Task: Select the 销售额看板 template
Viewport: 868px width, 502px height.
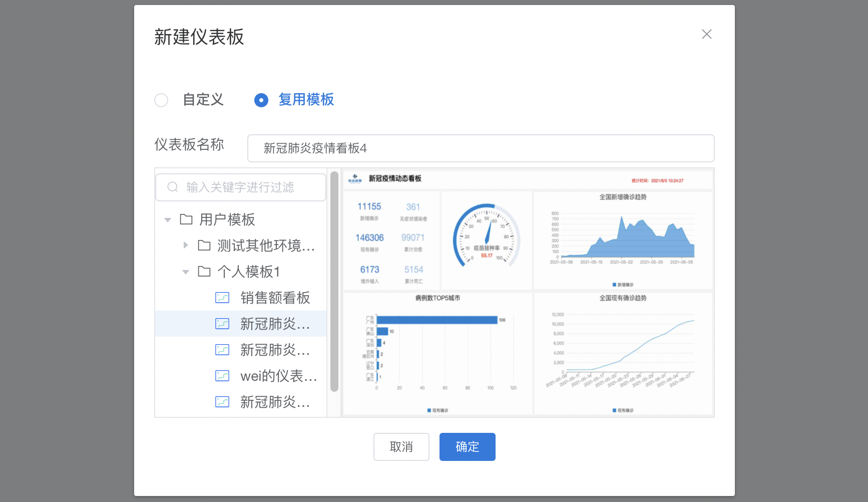Action: pyautogui.click(x=241, y=298)
